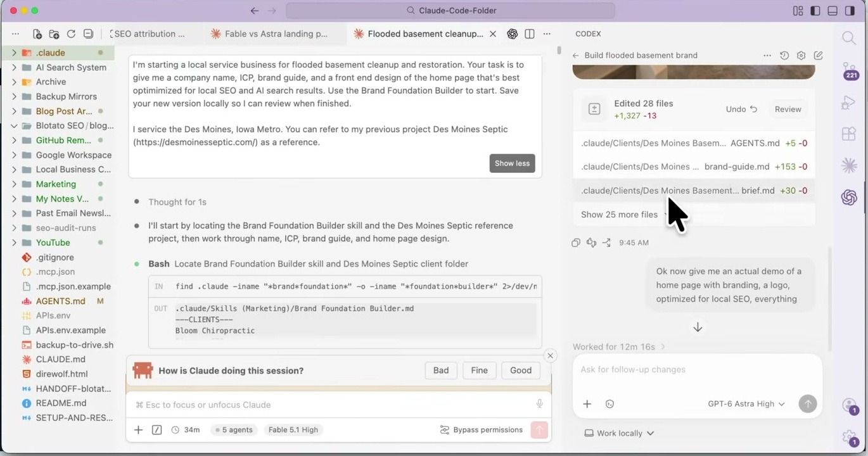Open the Extensions icon in activity bar
This screenshot has height=456, width=868.
point(849,134)
